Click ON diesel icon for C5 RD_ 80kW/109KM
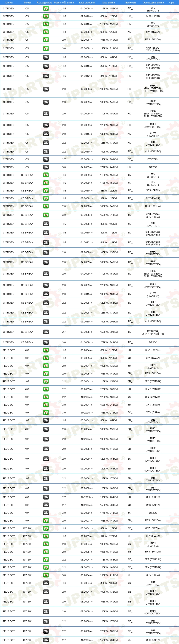The width and height of the screenshot is (179, 644). [46, 57]
